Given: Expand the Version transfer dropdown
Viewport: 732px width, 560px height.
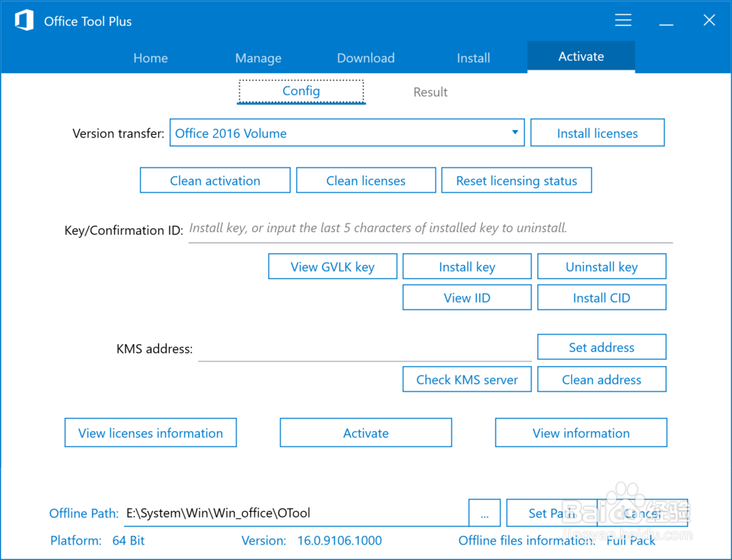Looking at the screenshot, I should tap(347, 133).
